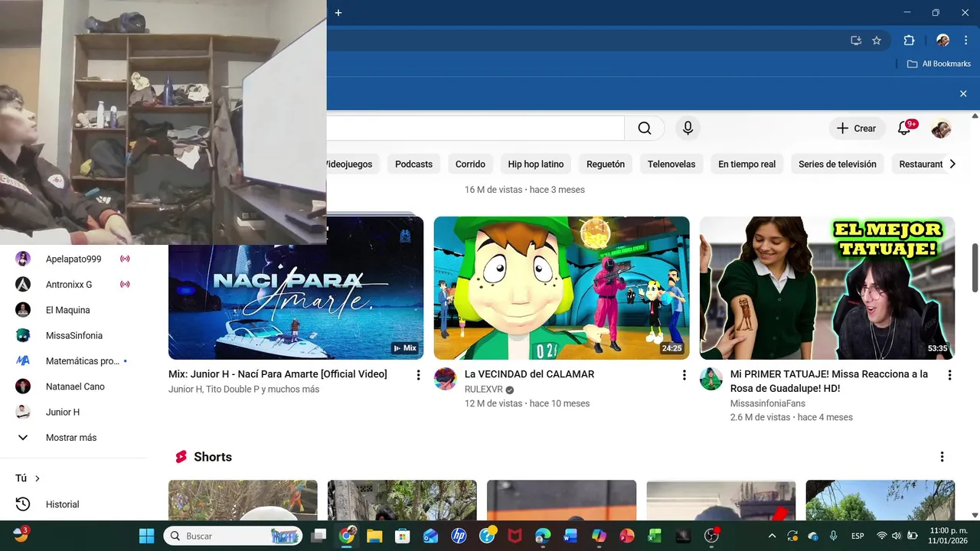980x551 pixels.
Task: Open MissasinfoniaFans channel avatar
Action: (710, 379)
